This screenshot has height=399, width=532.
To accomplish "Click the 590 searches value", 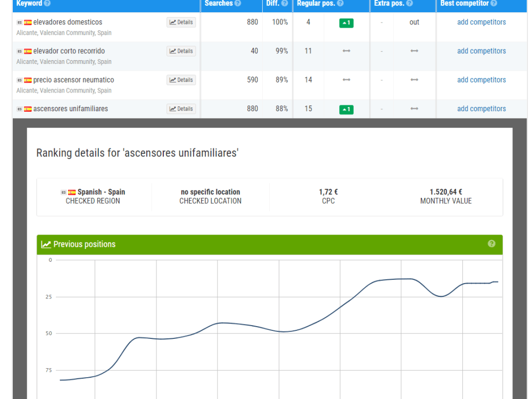I will (252, 80).
